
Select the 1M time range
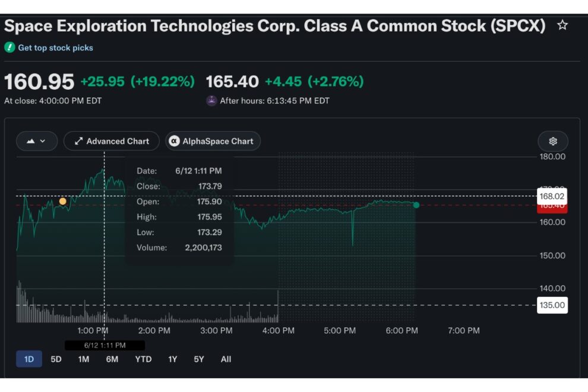(x=84, y=359)
